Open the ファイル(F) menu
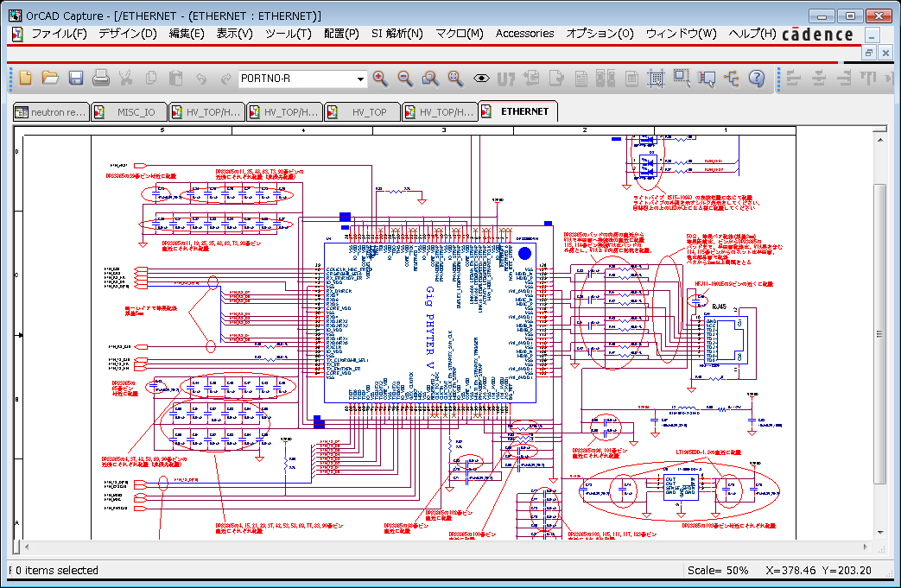901x588 pixels. [x=59, y=34]
